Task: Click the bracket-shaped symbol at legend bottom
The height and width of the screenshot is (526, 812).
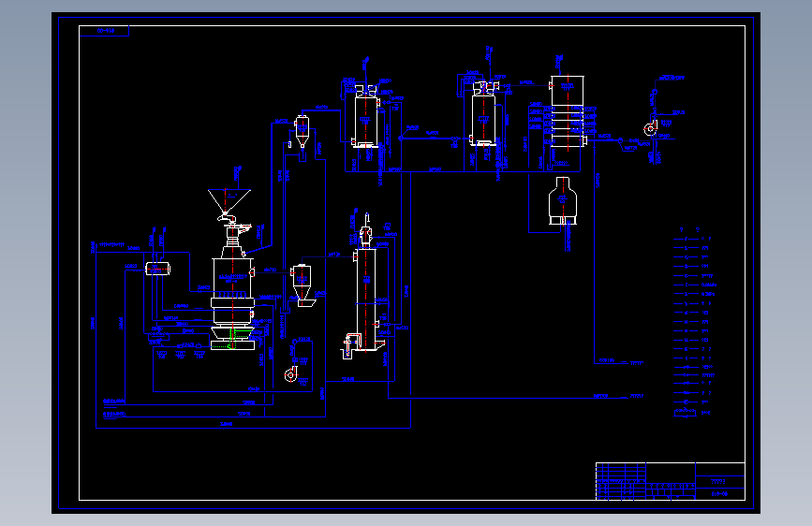Action: pyautogui.click(x=685, y=413)
